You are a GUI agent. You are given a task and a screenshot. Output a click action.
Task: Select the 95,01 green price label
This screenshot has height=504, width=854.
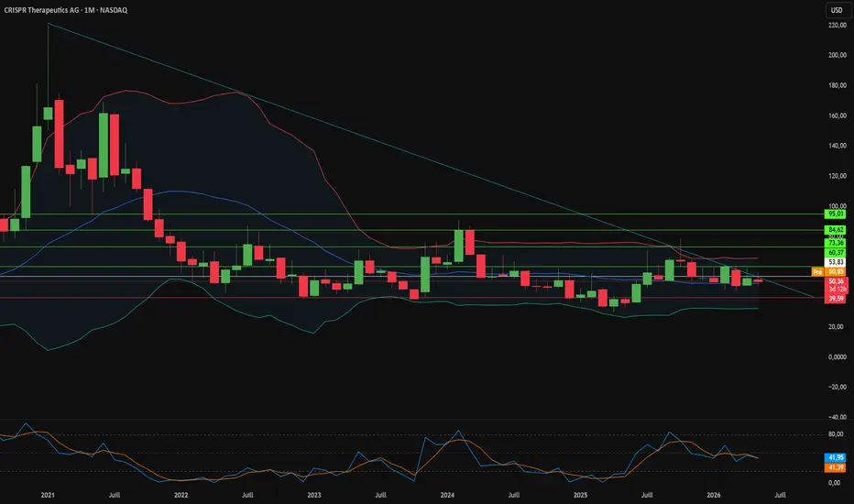[x=836, y=214]
